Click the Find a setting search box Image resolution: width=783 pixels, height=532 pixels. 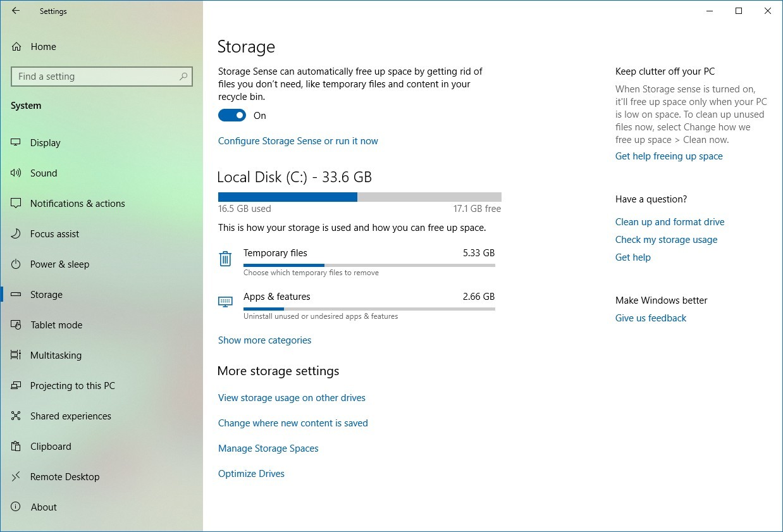click(x=102, y=77)
